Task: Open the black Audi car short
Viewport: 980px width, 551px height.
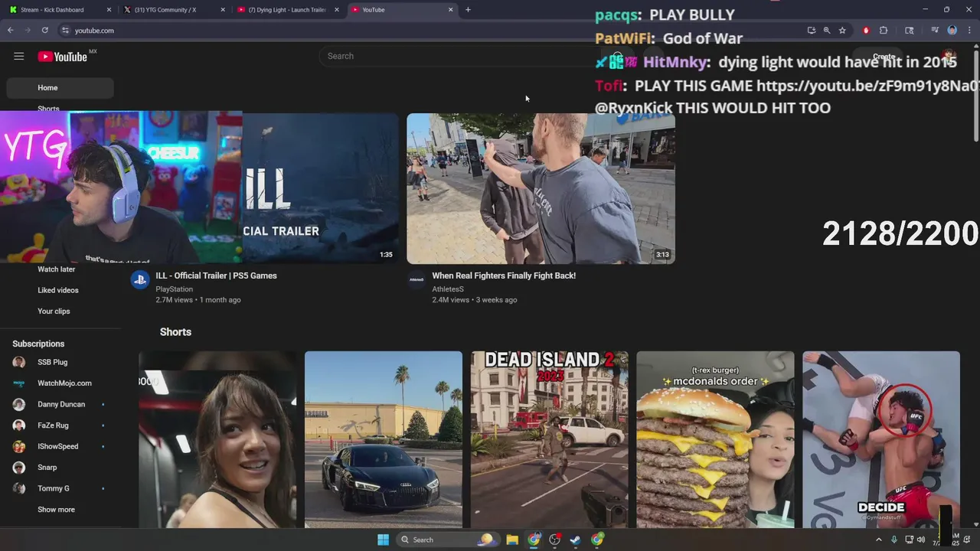Action: click(384, 439)
